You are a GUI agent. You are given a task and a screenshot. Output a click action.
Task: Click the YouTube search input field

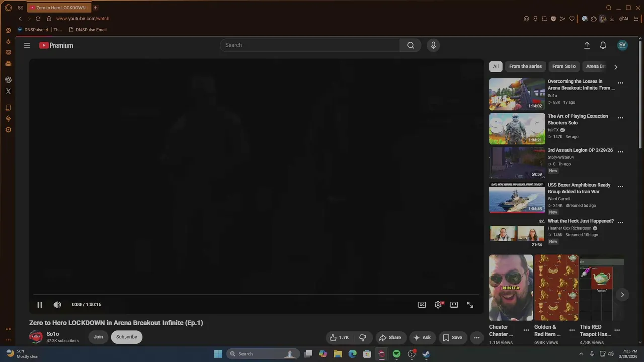tap(310, 45)
